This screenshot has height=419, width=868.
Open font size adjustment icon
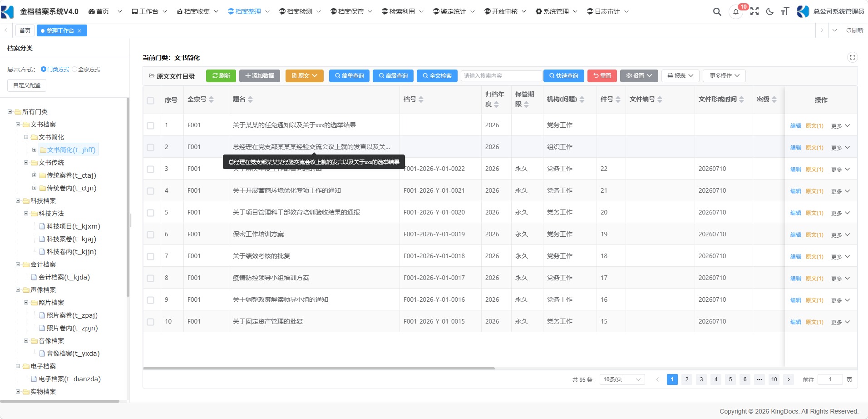tap(785, 11)
